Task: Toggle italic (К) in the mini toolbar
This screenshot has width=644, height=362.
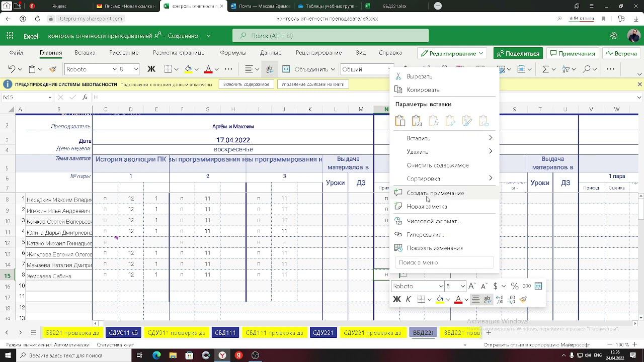Action: pos(409,300)
